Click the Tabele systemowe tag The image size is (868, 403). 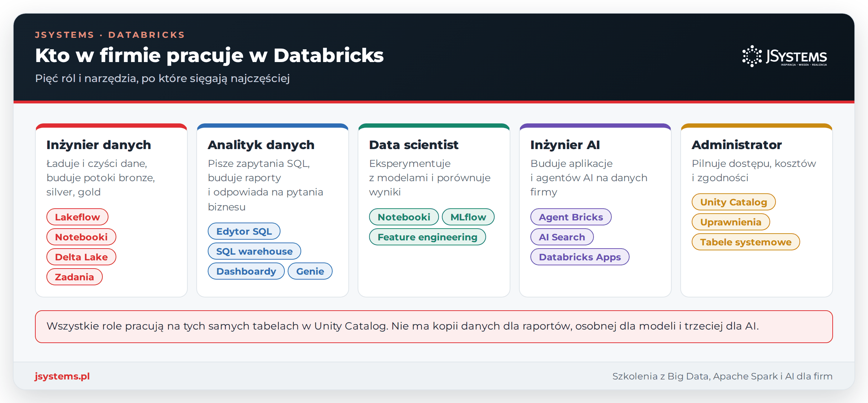click(x=746, y=242)
